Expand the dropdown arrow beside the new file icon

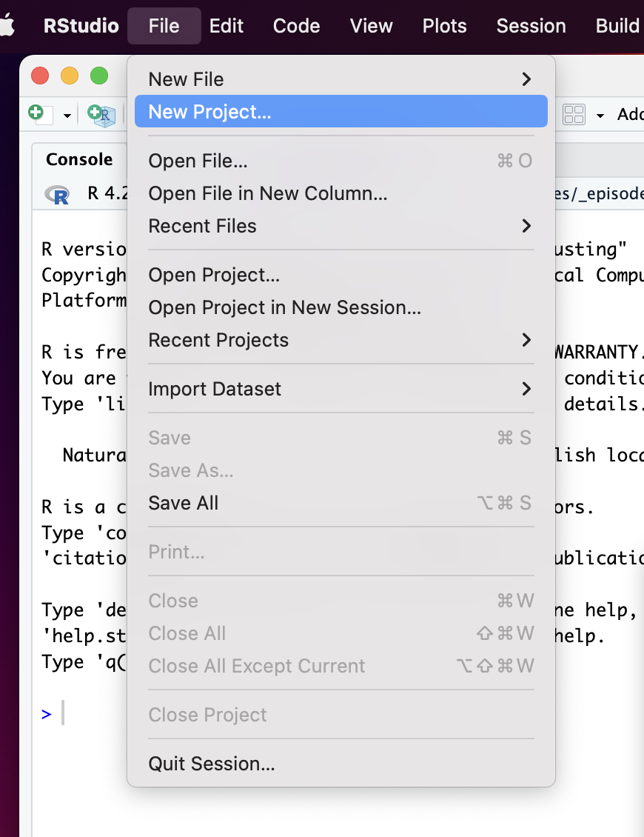[x=66, y=114]
